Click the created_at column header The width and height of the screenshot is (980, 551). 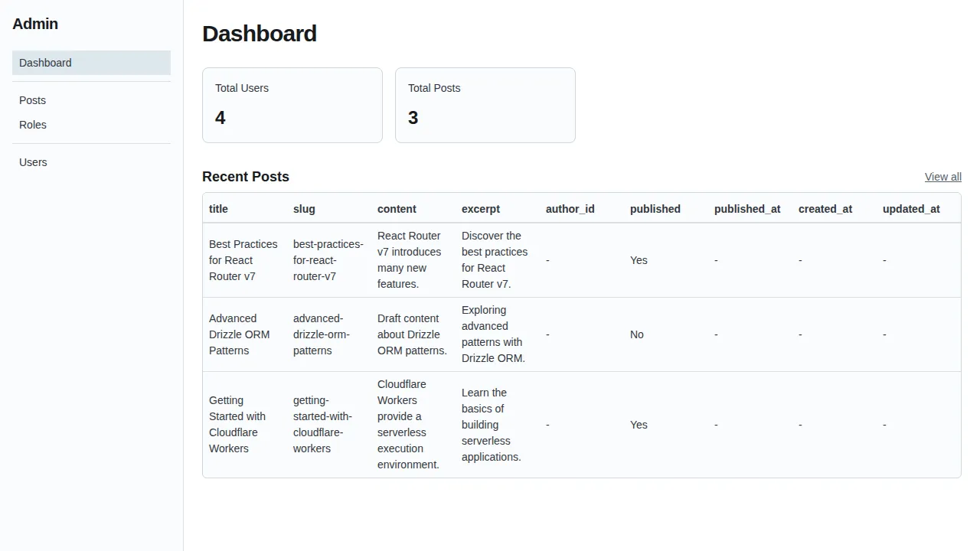click(x=825, y=208)
